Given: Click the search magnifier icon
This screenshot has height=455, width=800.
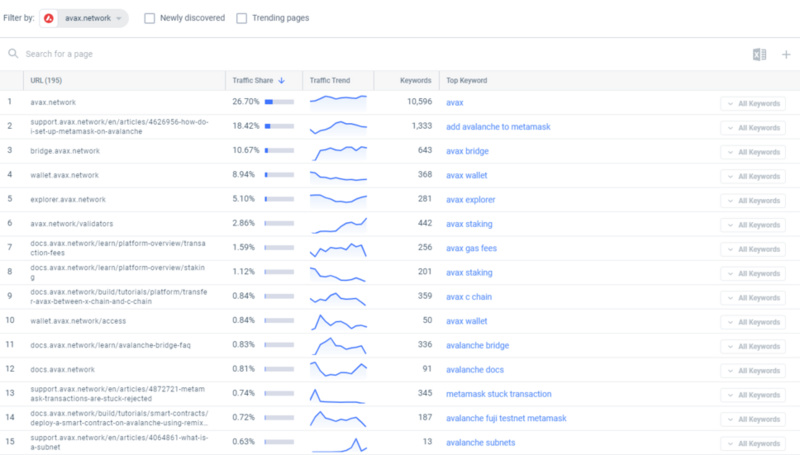Looking at the screenshot, I should point(13,54).
